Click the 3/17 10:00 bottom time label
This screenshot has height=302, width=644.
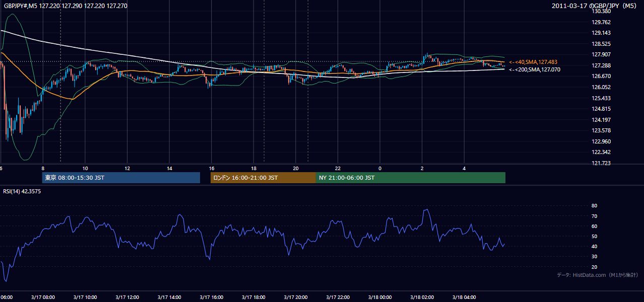pyautogui.click(x=85, y=297)
